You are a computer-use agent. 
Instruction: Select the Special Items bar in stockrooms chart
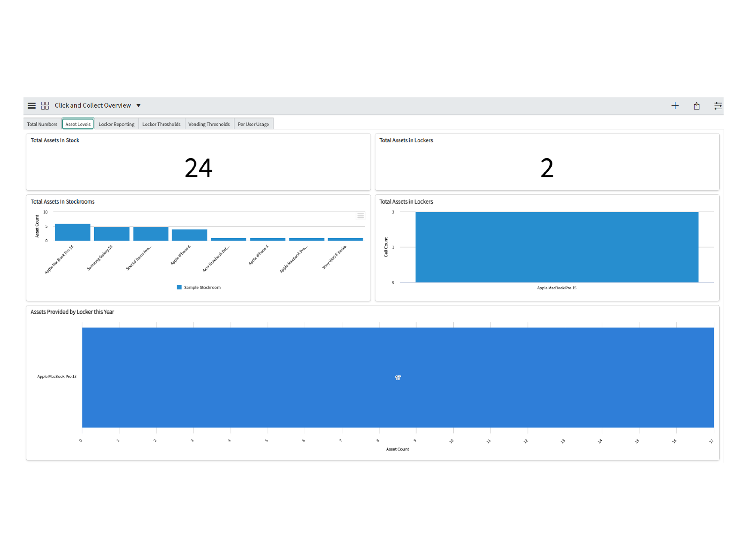151,234
